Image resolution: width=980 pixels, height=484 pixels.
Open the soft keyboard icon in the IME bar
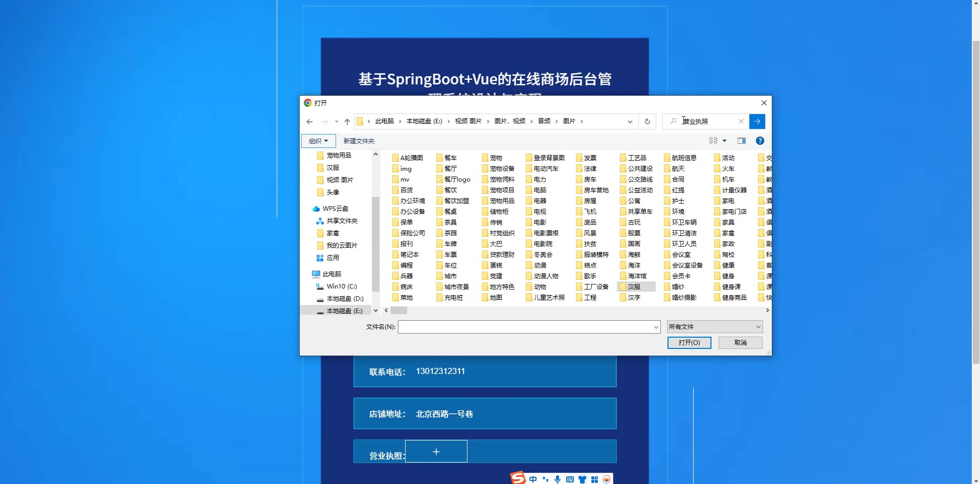(570, 479)
